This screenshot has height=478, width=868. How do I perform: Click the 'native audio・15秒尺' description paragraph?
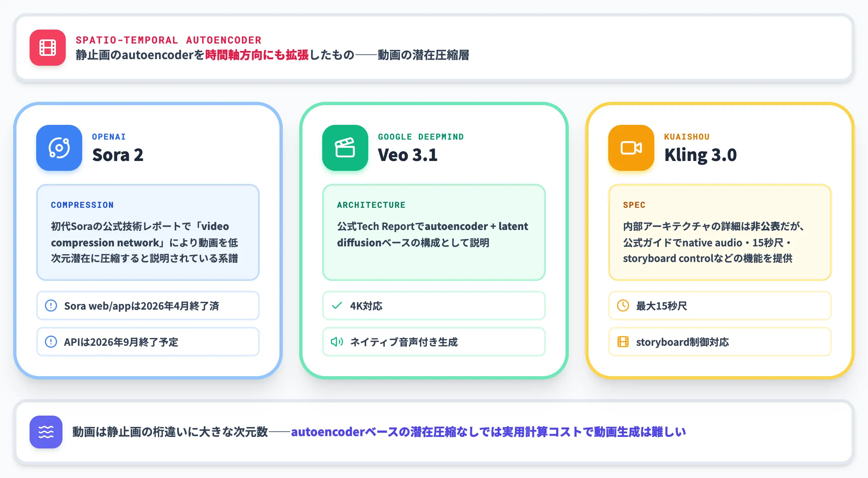click(713, 242)
